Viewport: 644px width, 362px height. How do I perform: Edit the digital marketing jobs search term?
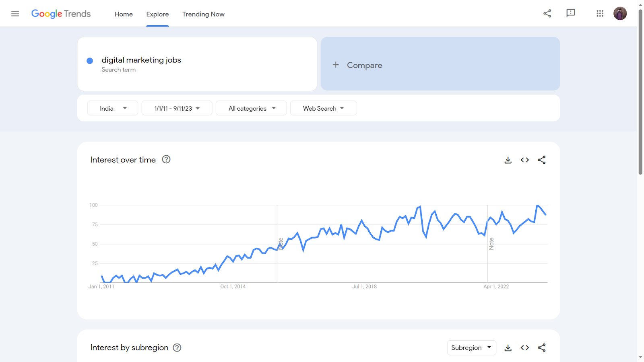(141, 60)
